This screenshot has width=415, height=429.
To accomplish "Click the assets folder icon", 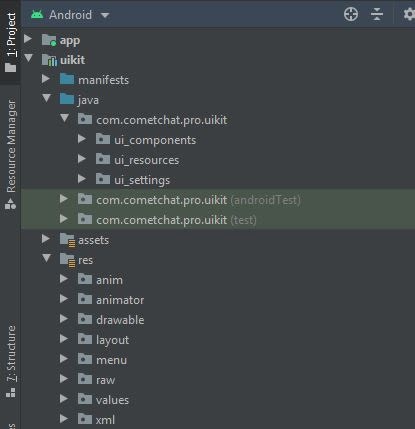I will click(67, 240).
